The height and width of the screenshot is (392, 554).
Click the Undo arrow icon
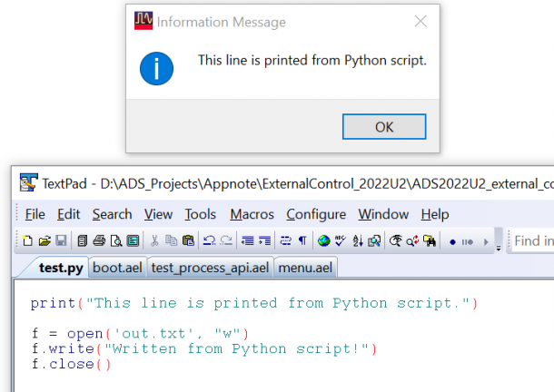pos(209,241)
